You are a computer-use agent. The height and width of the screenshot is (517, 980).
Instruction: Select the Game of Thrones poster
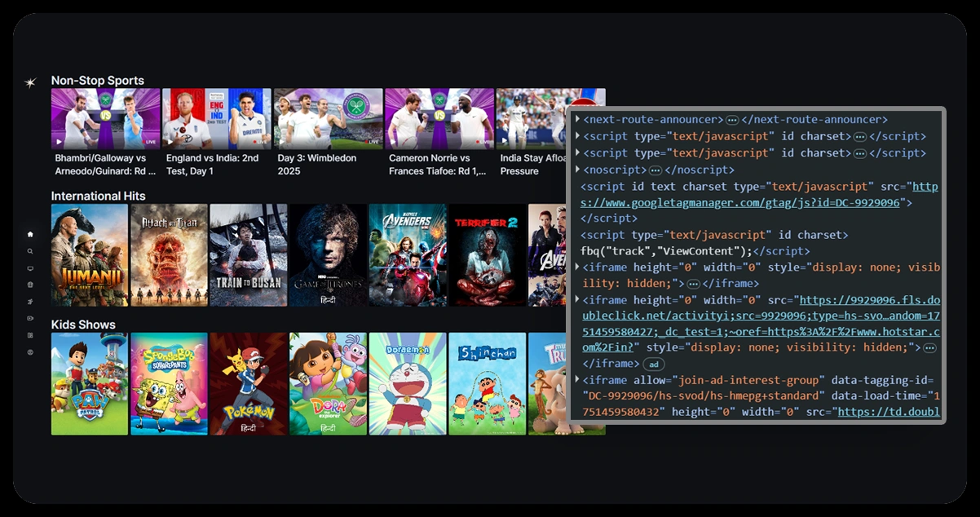pos(328,255)
